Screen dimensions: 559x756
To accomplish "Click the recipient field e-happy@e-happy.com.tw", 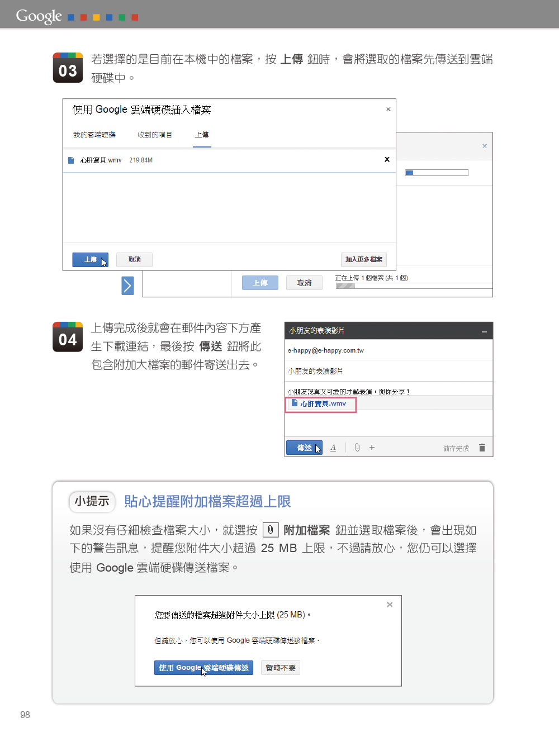I will click(389, 350).
